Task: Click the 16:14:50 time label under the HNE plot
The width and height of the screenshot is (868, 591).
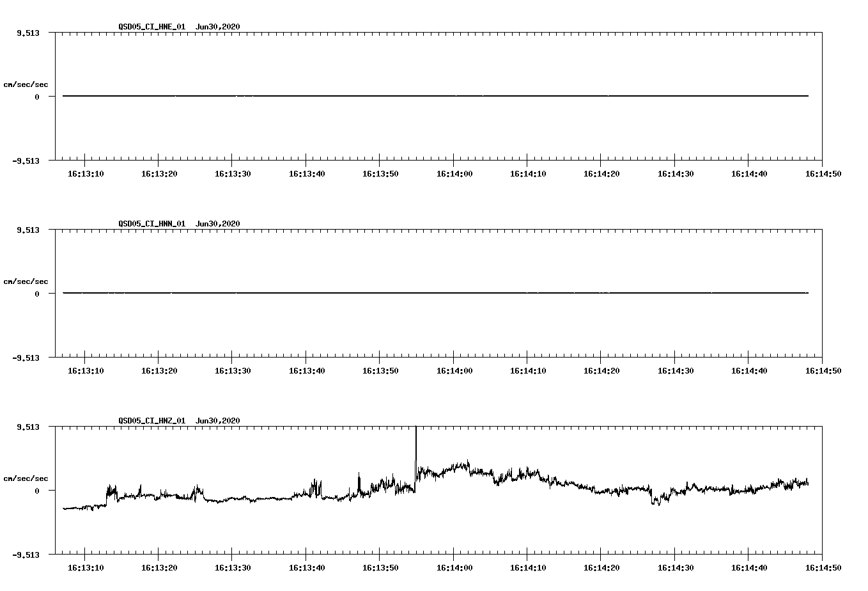Action: coord(823,173)
